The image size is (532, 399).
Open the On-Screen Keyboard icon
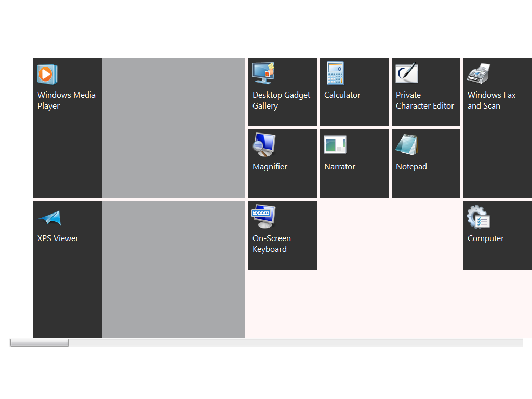pyautogui.click(x=263, y=217)
